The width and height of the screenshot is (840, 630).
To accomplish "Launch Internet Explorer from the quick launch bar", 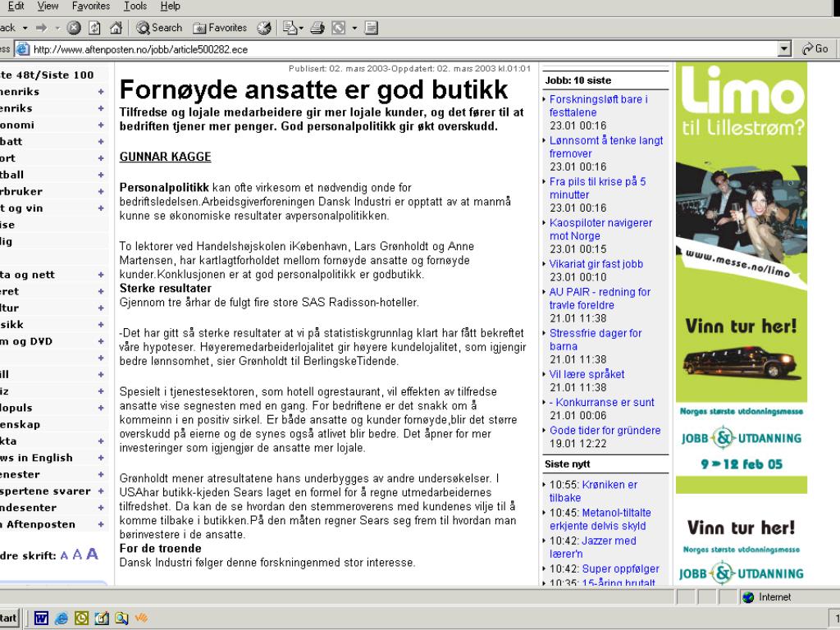I will (x=62, y=619).
